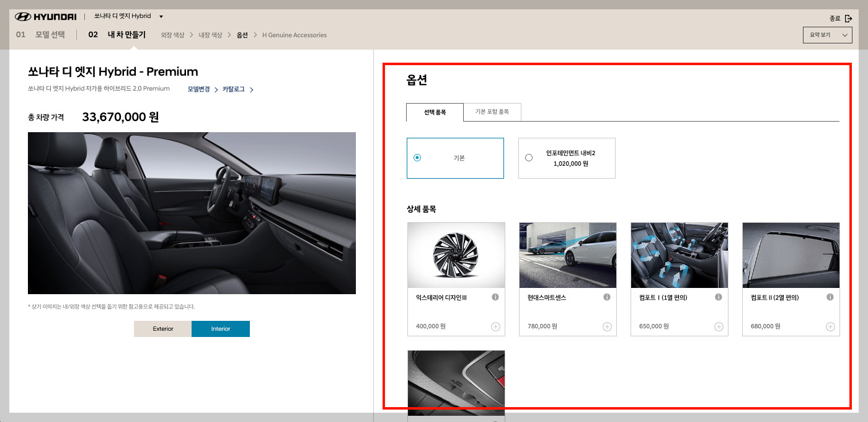Image resolution: width=868 pixels, height=422 pixels.
Task: Click the 종료 exit icon
Action: [849, 19]
